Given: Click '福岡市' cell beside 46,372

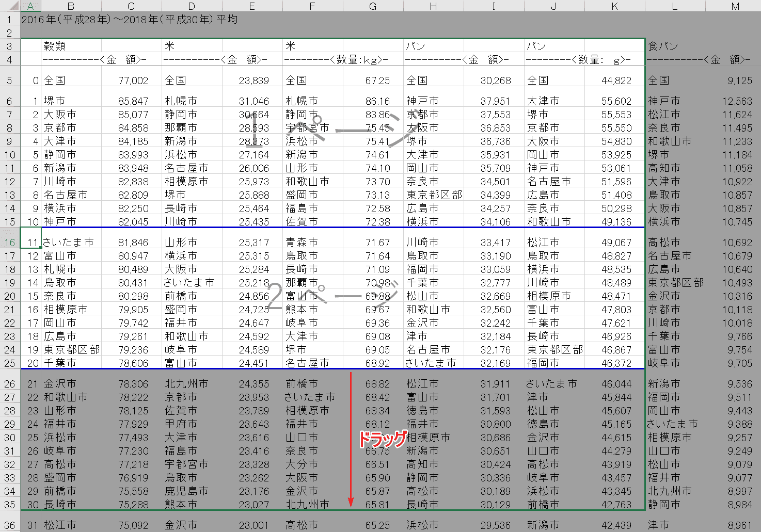Looking at the screenshot, I should (x=554, y=363).
